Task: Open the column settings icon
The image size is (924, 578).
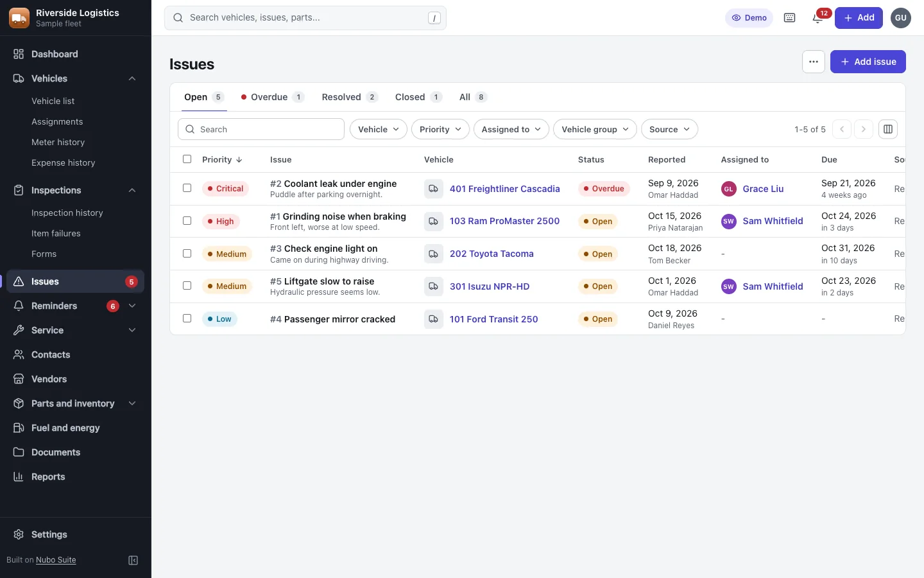Action: [888, 129]
